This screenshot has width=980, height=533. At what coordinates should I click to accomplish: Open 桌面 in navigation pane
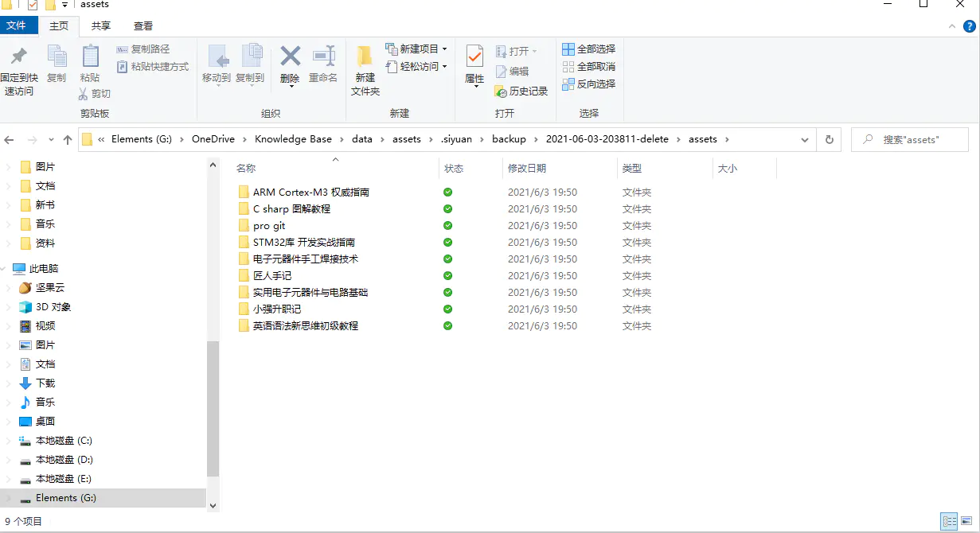coord(45,422)
